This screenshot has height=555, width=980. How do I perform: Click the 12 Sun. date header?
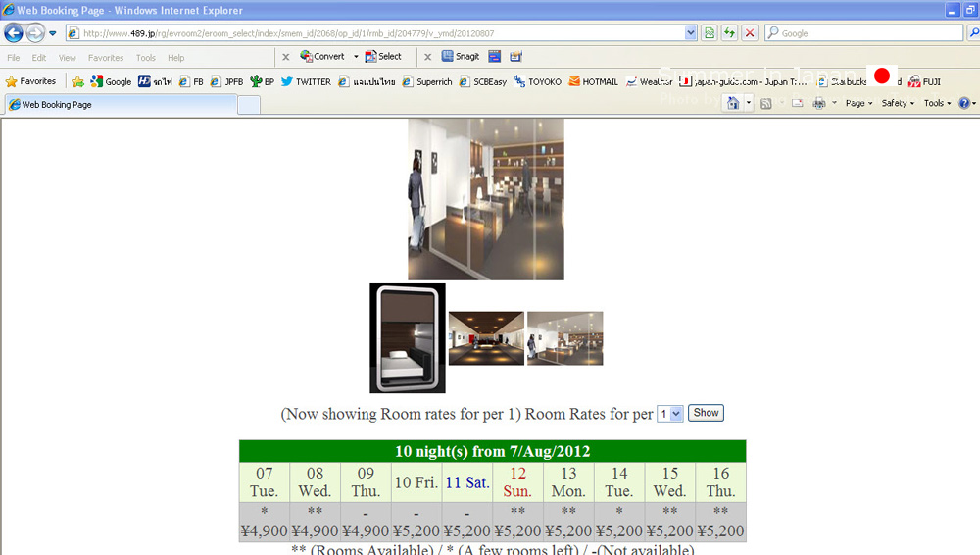coord(517,482)
